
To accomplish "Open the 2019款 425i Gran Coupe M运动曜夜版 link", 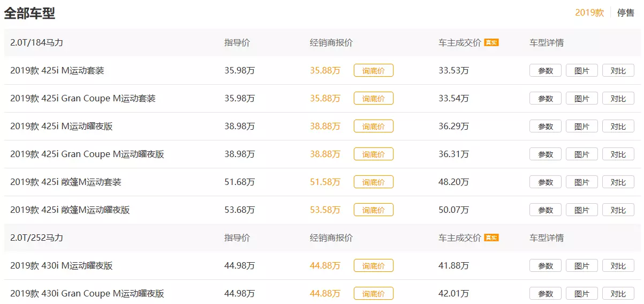I will (x=87, y=154).
